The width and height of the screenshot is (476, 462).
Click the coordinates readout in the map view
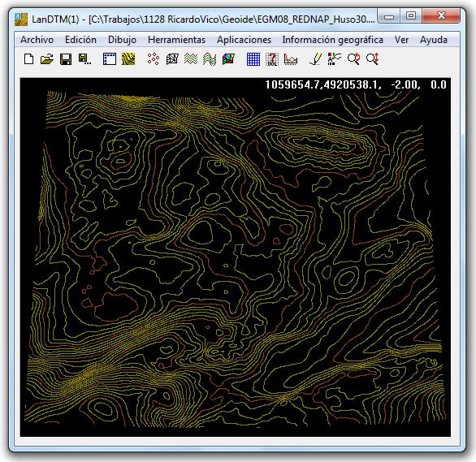click(x=356, y=84)
